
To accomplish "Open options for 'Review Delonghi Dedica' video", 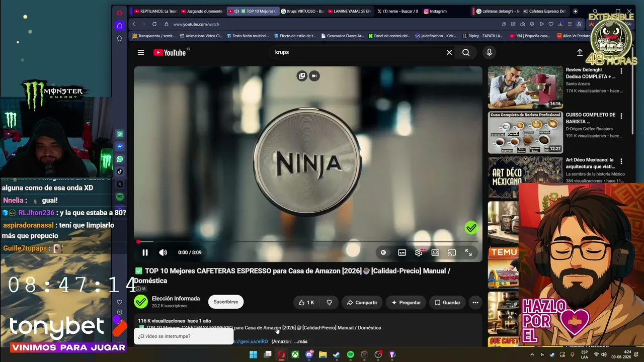I will click(621, 71).
